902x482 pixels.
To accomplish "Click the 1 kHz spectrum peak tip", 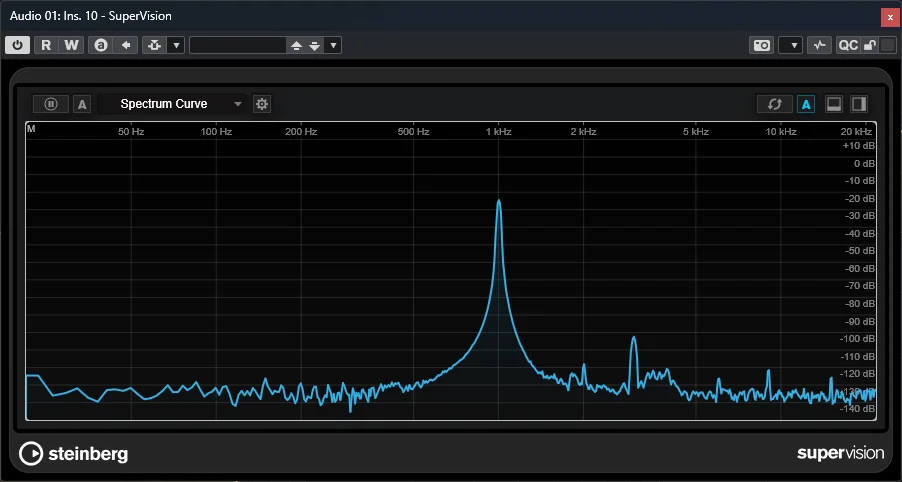I will pos(499,201).
